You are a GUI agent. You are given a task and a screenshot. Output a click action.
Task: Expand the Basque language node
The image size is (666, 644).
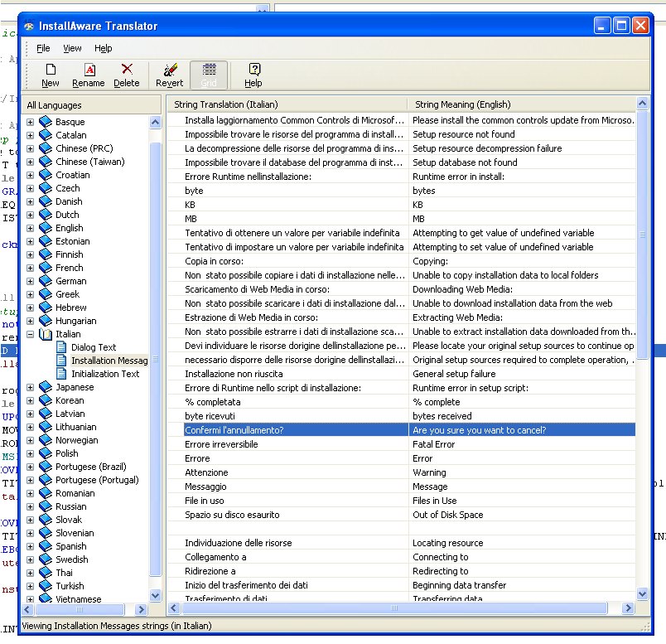tap(30, 122)
